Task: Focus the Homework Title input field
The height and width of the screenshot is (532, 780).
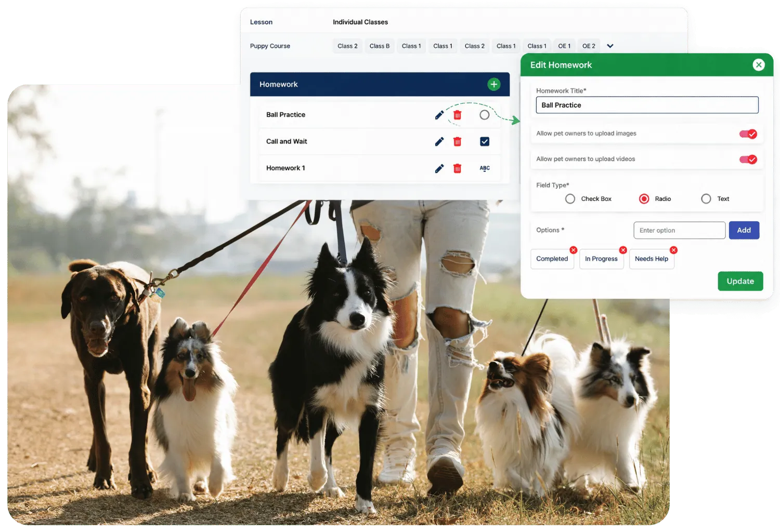Action: (x=647, y=105)
